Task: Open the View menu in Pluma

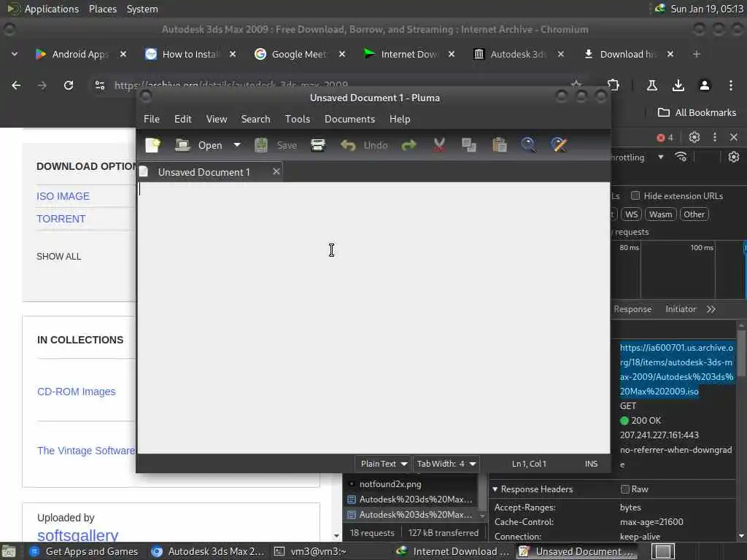Action: [x=216, y=119]
